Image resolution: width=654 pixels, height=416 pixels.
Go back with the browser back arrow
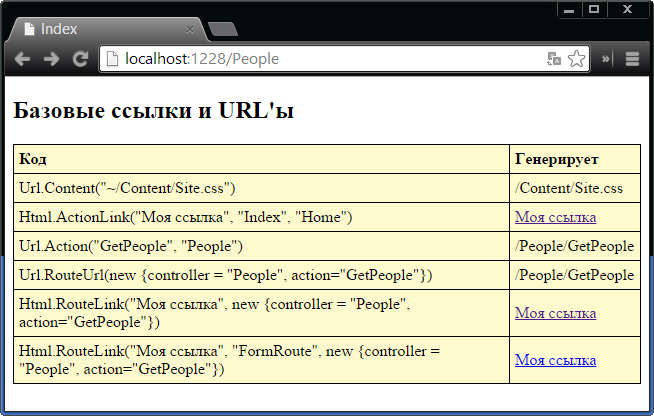click(x=22, y=59)
